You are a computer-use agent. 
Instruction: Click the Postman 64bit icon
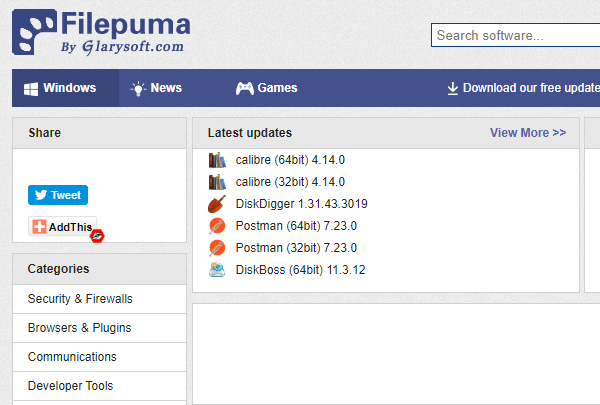coord(217,226)
